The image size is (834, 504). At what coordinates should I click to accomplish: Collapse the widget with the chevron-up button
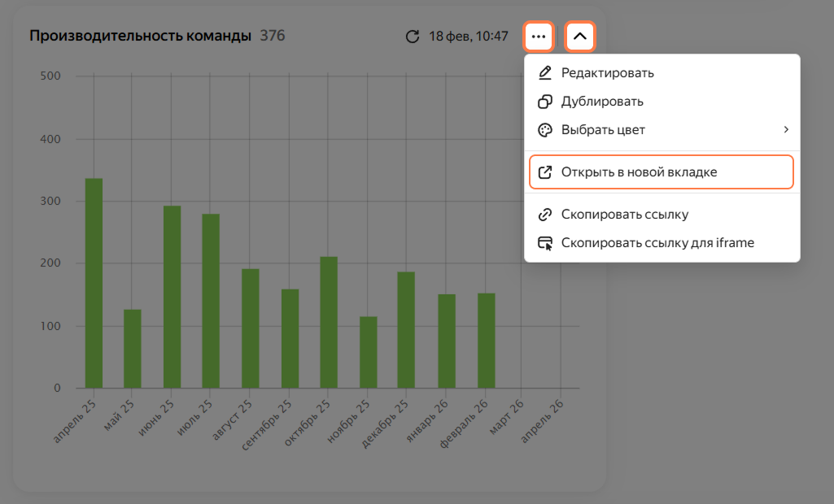(x=580, y=37)
